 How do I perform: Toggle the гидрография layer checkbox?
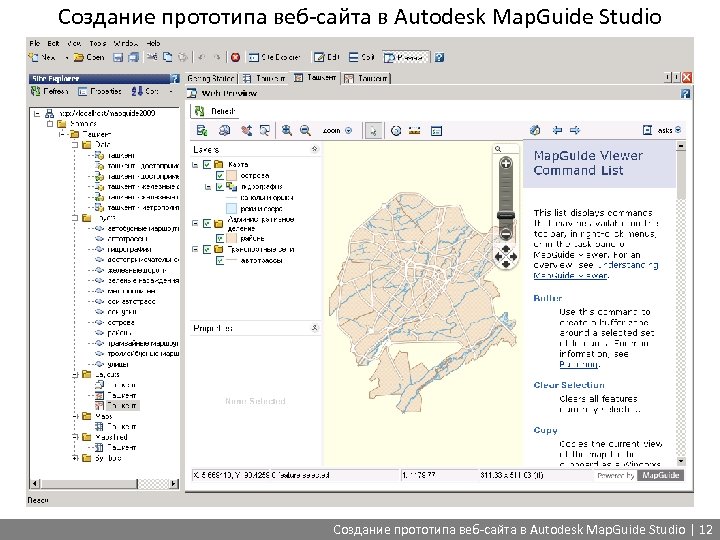(220, 187)
